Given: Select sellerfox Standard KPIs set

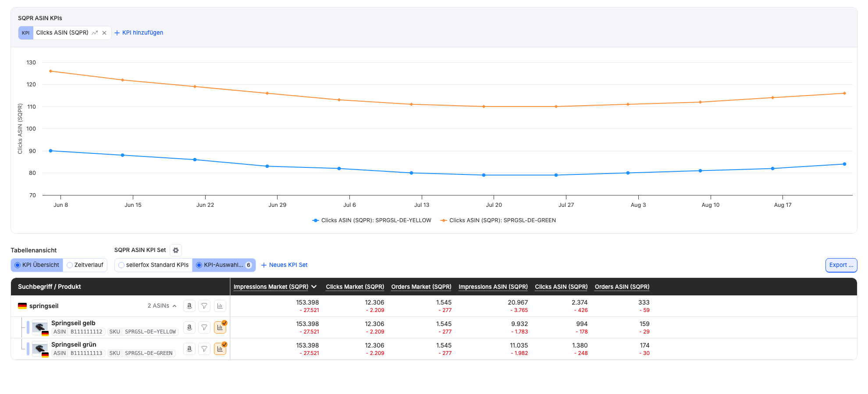Looking at the screenshot, I should click(153, 265).
